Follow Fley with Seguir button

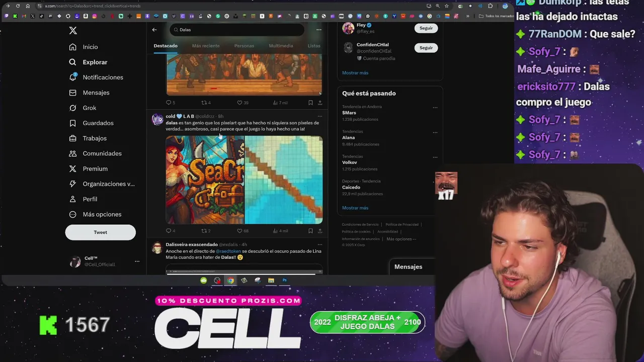tap(426, 28)
